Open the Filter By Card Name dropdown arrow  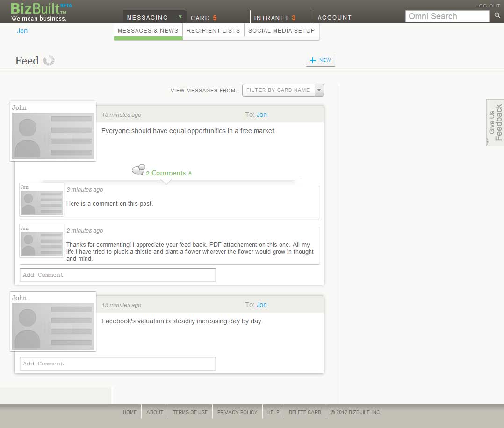(x=319, y=90)
